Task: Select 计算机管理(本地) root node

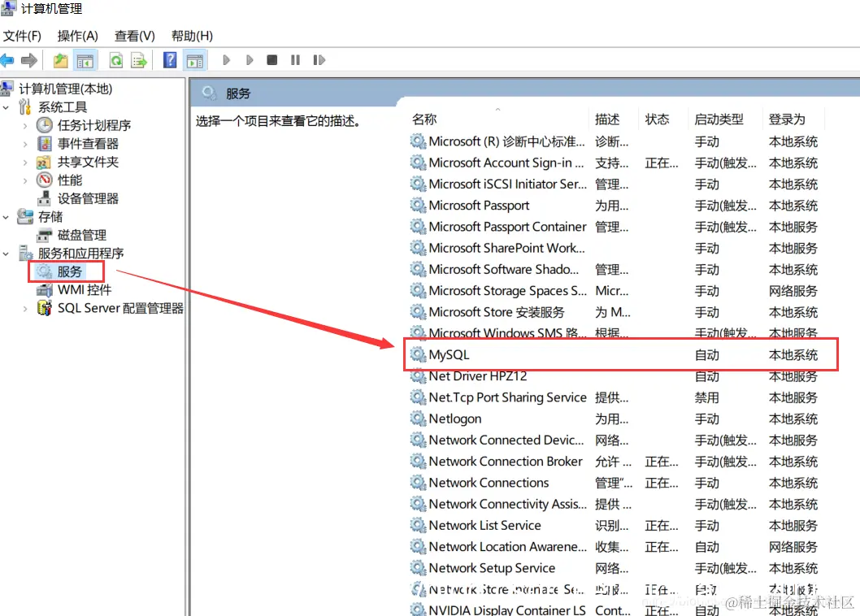Action: pos(65,89)
